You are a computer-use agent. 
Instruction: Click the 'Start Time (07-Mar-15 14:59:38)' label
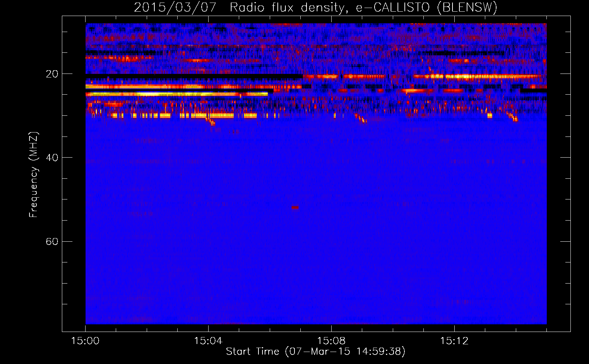pyautogui.click(x=316, y=352)
